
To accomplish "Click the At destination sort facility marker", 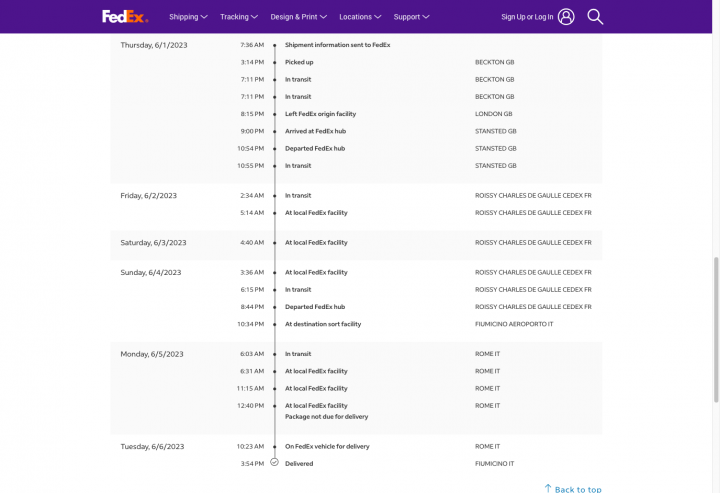I will [x=275, y=324].
